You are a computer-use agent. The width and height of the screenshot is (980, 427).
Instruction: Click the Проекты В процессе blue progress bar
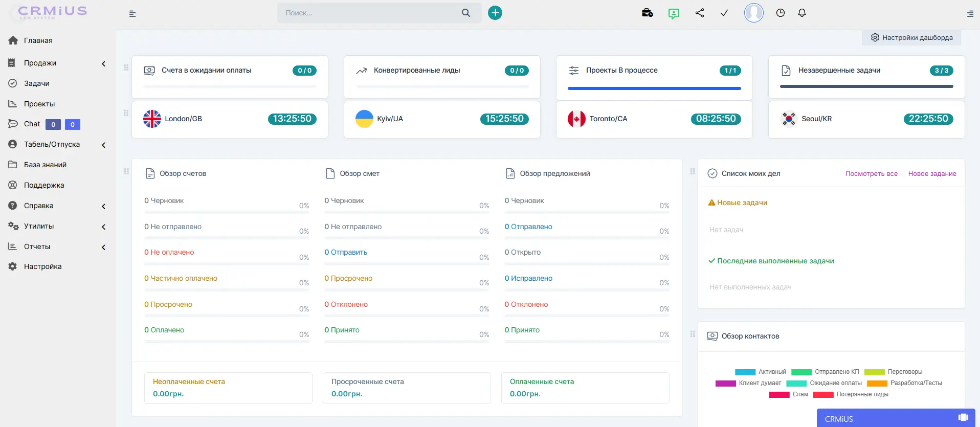point(654,88)
